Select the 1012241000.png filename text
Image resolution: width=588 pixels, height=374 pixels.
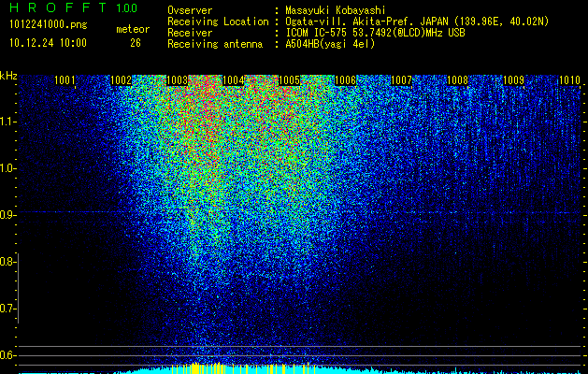[x=49, y=24]
